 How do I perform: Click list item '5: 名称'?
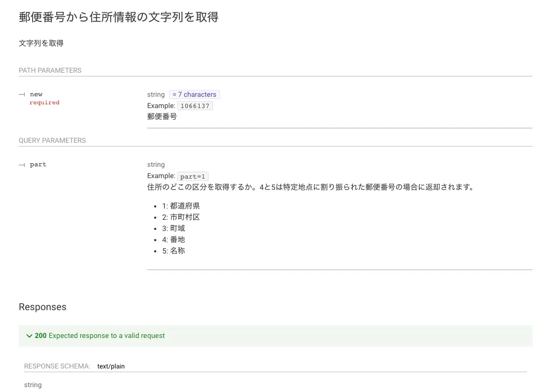tap(173, 251)
